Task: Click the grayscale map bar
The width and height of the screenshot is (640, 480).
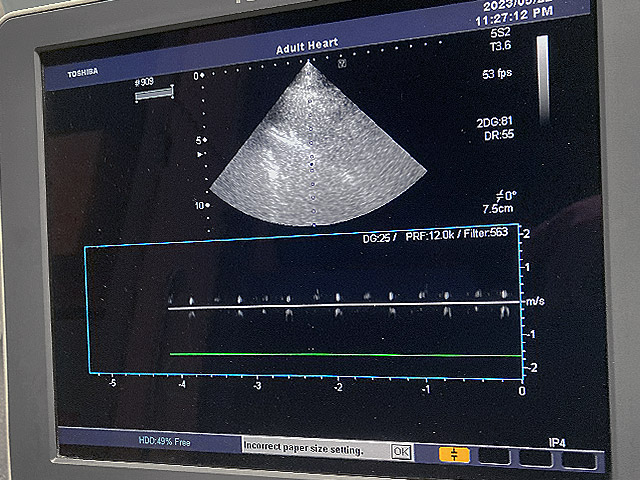Action: [543, 80]
